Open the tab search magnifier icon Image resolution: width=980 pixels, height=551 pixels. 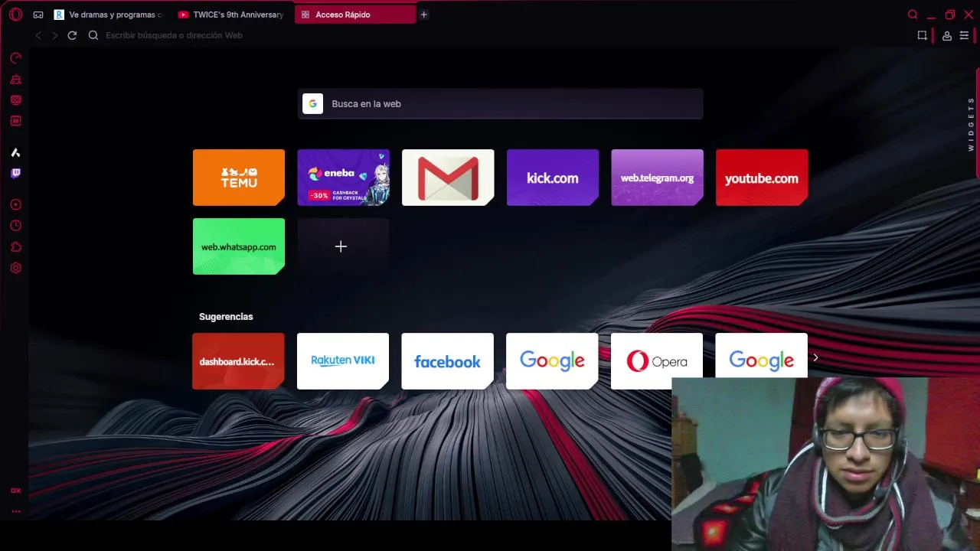pyautogui.click(x=913, y=15)
